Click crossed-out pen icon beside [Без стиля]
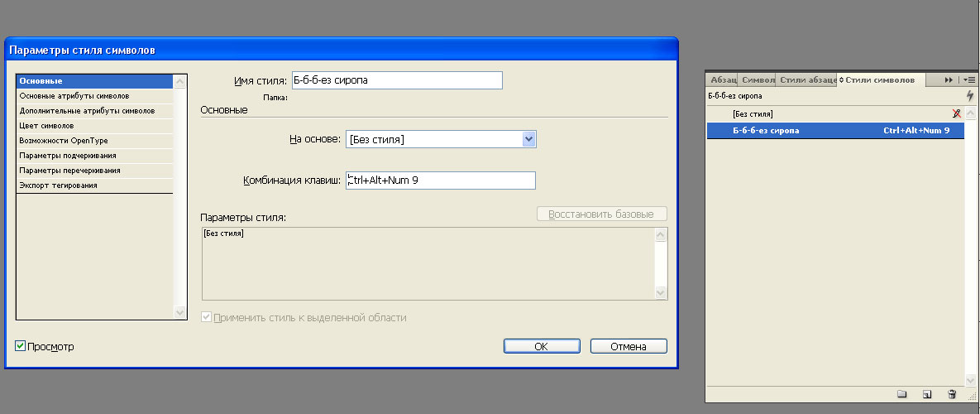The image size is (980, 414). (x=956, y=113)
